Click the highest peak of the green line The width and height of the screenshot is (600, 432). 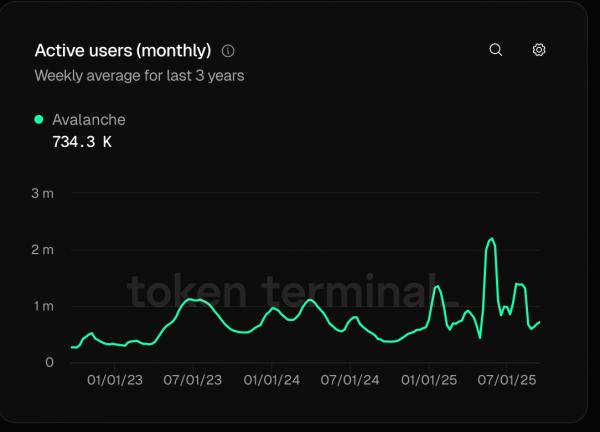492,239
